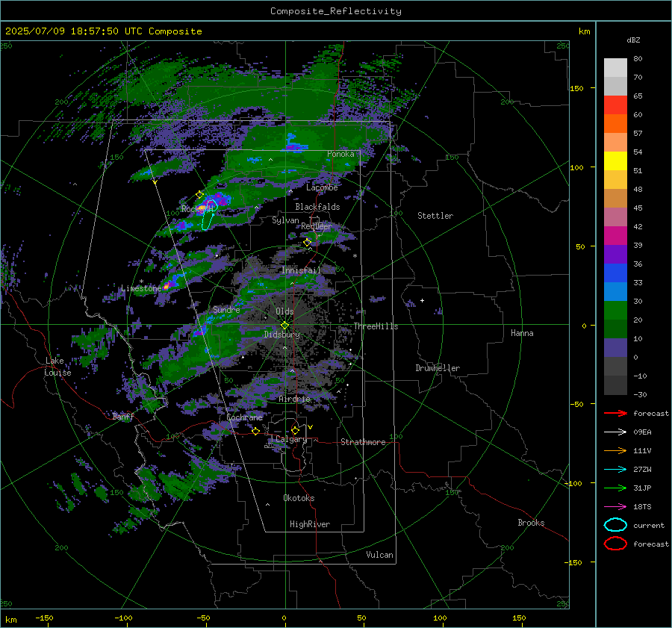Click the red 'forecast' ellipse legend icon
This screenshot has width=672, height=628.
[615, 544]
